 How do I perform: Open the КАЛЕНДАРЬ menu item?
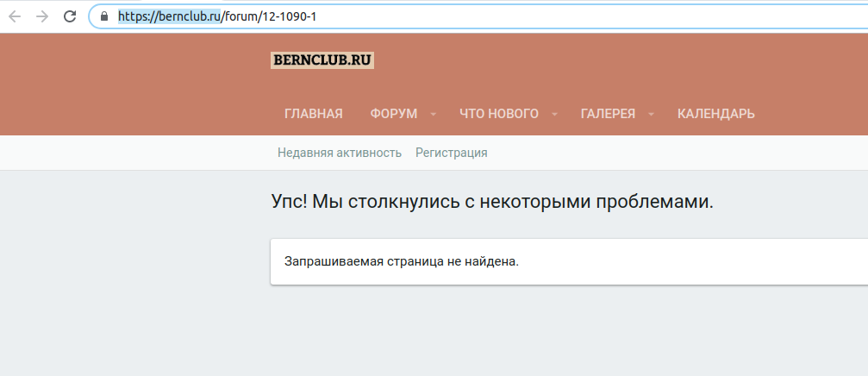click(x=715, y=114)
